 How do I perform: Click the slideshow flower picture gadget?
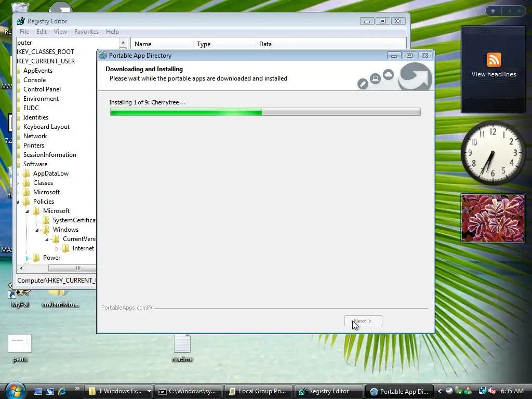click(x=493, y=218)
